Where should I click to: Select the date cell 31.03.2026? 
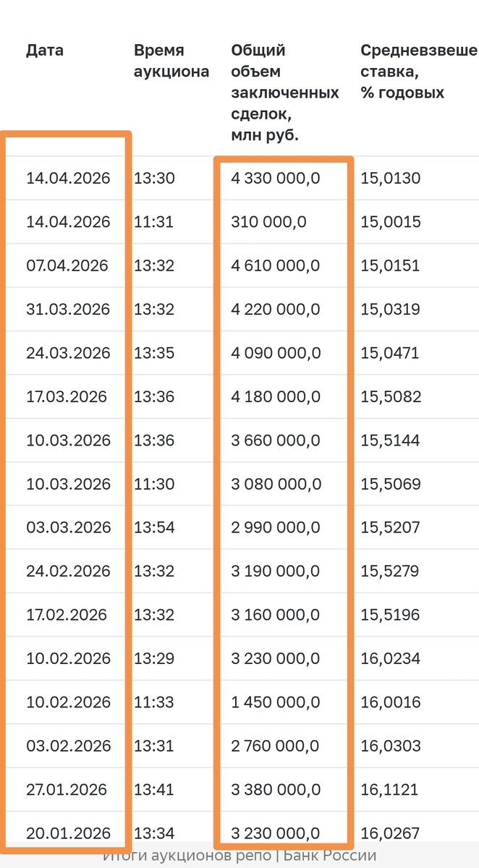[67, 310]
